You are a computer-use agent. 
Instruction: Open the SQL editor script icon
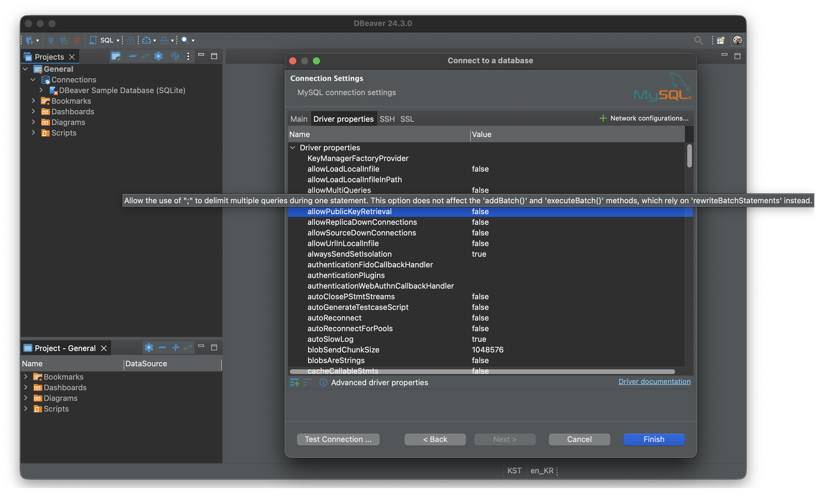click(x=93, y=40)
